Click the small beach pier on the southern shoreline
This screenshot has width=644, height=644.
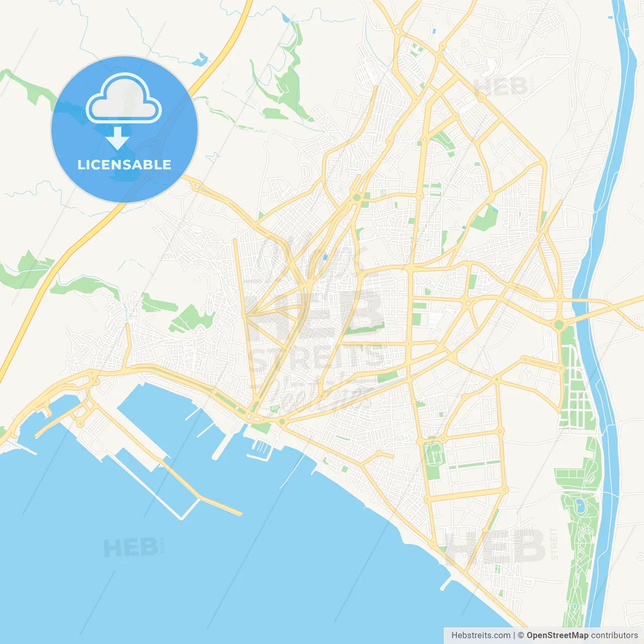[445, 584]
